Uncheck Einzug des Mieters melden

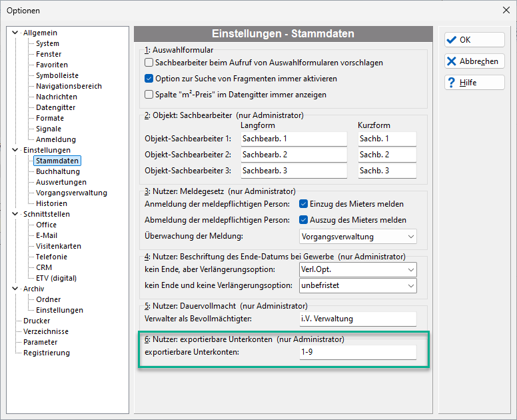point(303,204)
